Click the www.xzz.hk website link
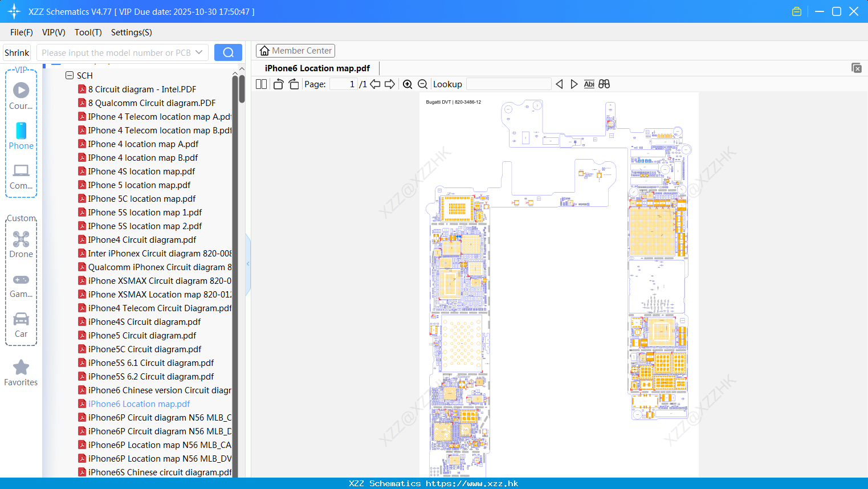 tap(472, 483)
